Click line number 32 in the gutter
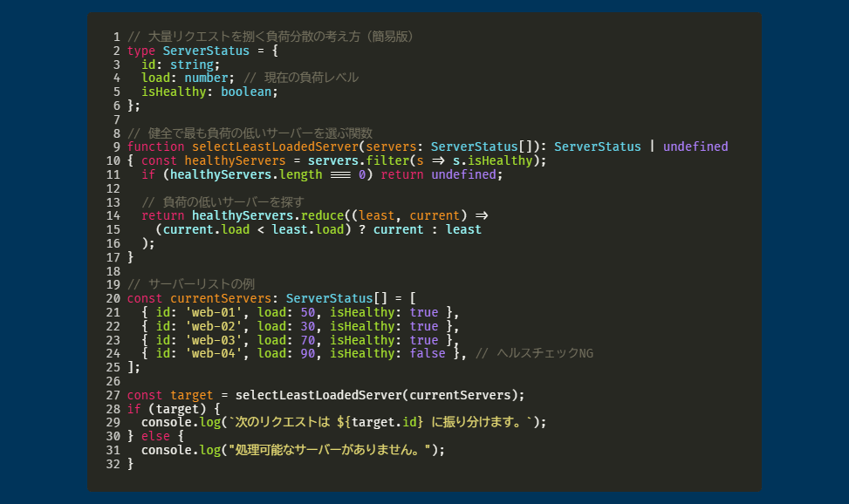The height and width of the screenshot is (504, 849). [x=113, y=464]
